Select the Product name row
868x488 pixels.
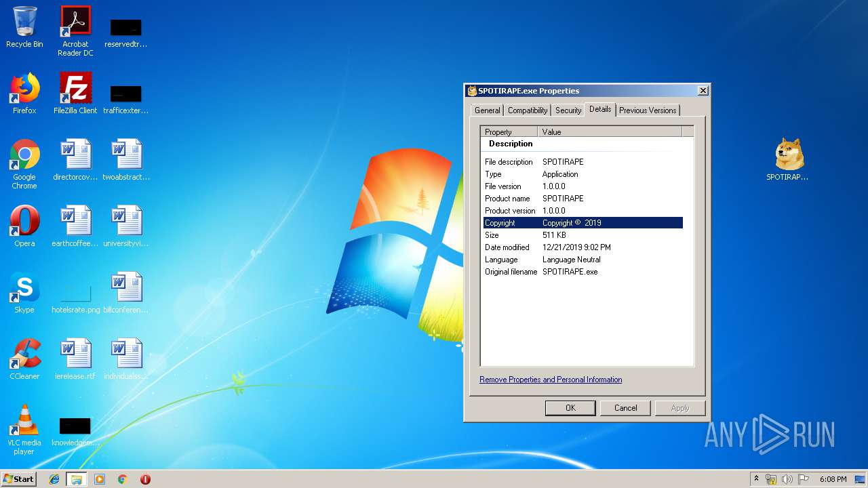(x=583, y=199)
